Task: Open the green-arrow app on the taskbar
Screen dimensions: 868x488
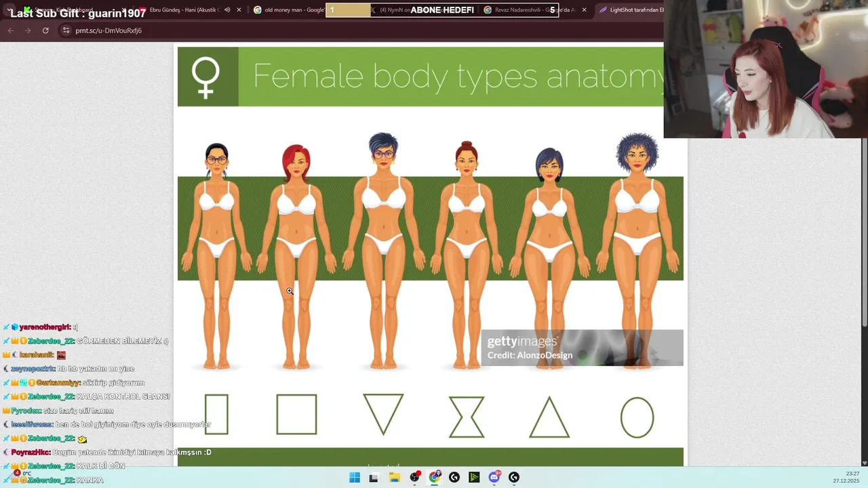Action: pos(474,477)
